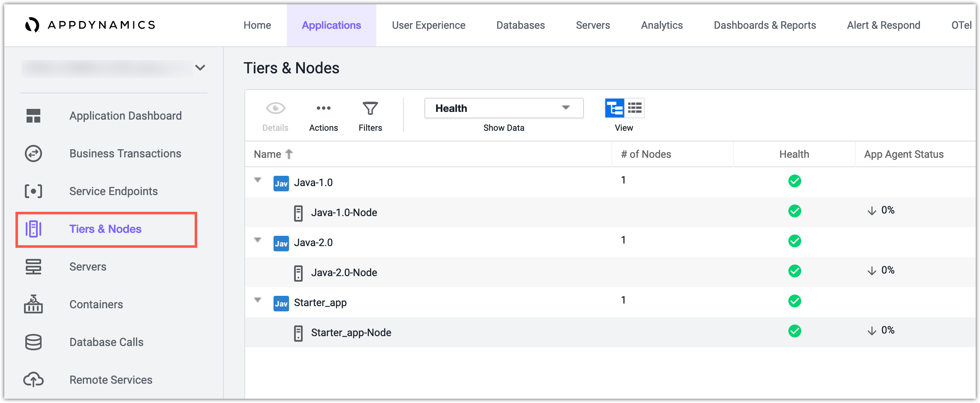Image resolution: width=980 pixels, height=403 pixels.
Task: Click the Starter_app-Node server icon
Action: [298, 333]
